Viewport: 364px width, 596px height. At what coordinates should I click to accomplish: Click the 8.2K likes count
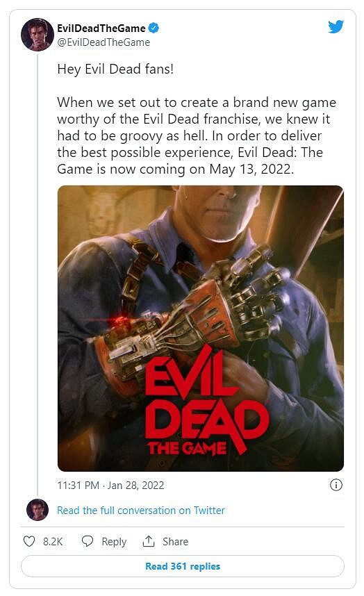(x=53, y=541)
